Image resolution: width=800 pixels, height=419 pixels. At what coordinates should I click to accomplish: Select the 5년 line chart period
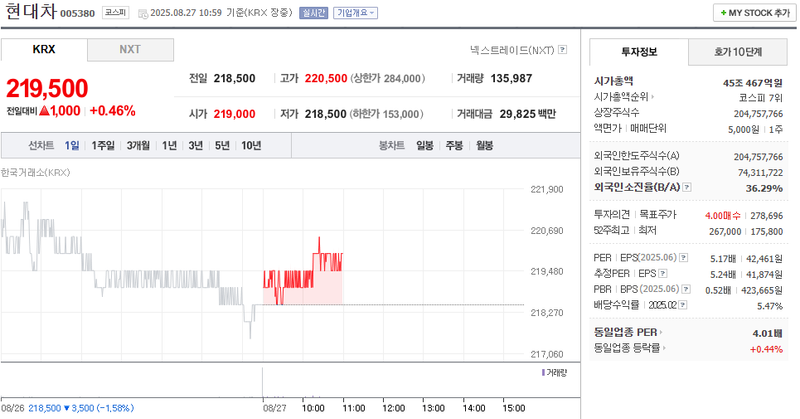pyautogui.click(x=222, y=145)
